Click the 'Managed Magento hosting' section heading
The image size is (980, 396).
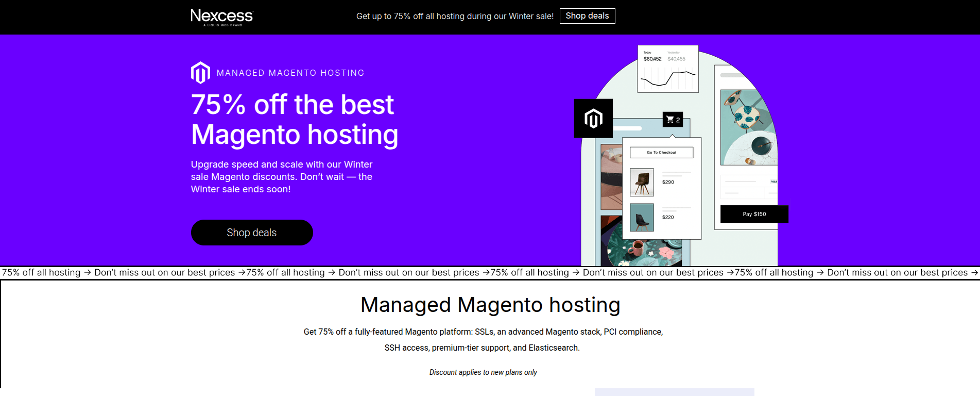click(490, 305)
